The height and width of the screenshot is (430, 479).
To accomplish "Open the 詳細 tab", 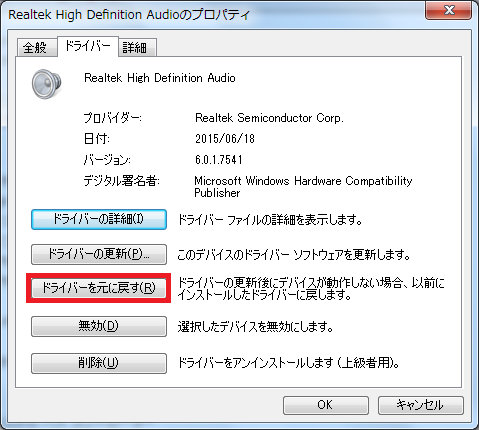I will (137, 47).
